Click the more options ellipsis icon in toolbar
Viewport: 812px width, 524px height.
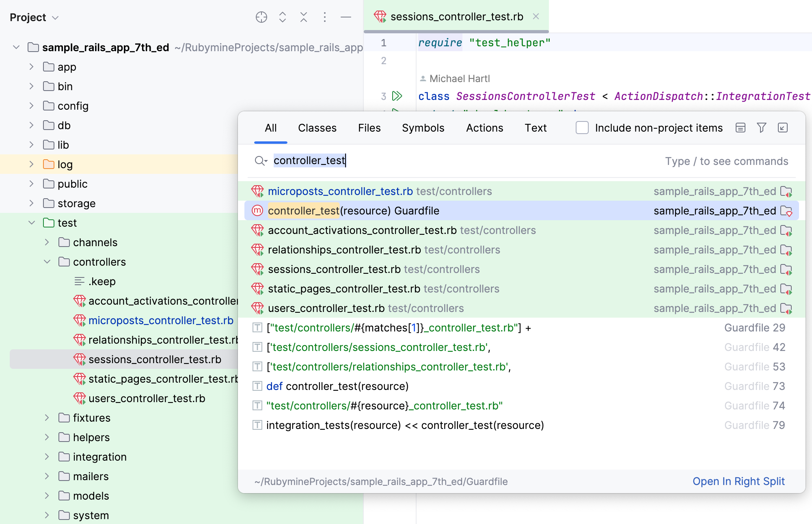pos(325,17)
